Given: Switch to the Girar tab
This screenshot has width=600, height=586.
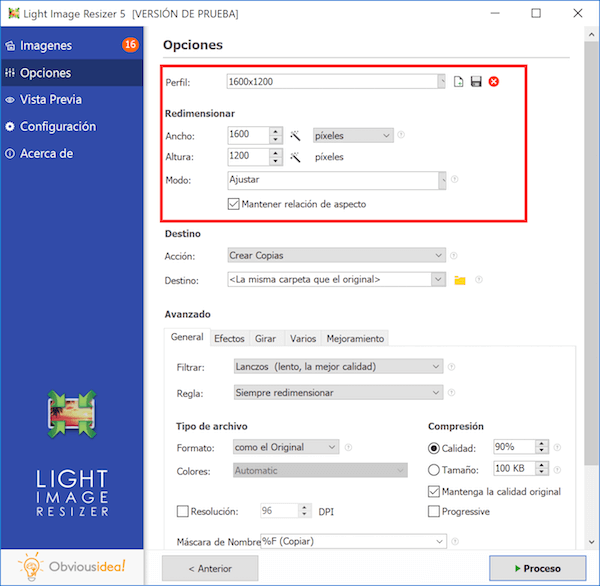Looking at the screenshot, I should (x=266, y=339).
